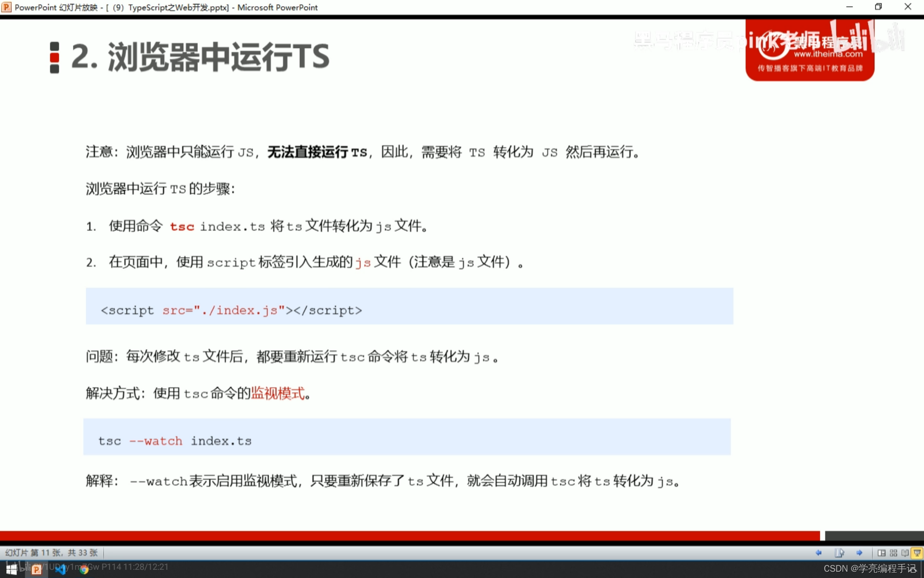
Task: Go to the next slide with the arrow
Action: pos(859,552)
